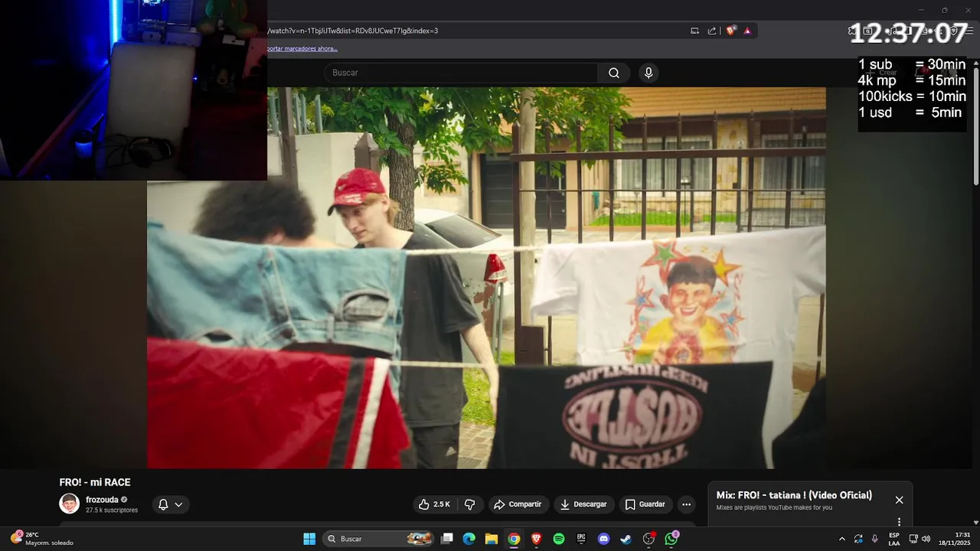
Task: Click the Windows taskbar Buscar search box
Action: tap(379, 539)
